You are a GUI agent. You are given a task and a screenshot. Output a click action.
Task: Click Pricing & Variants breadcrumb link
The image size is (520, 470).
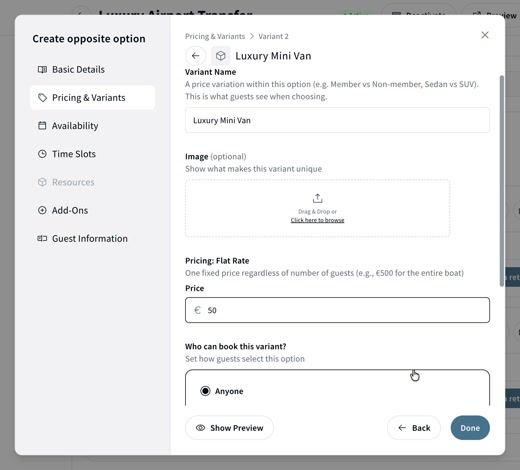tap(215, 36)
